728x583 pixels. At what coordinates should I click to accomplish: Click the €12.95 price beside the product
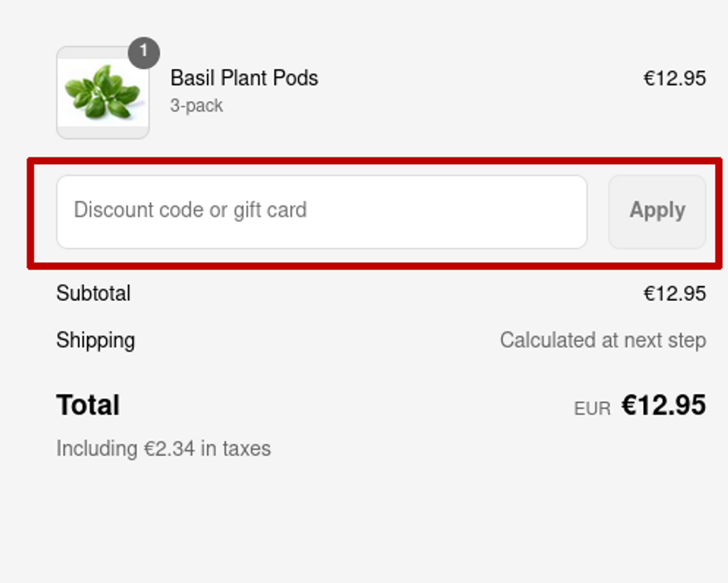click(x=674, y=78)
